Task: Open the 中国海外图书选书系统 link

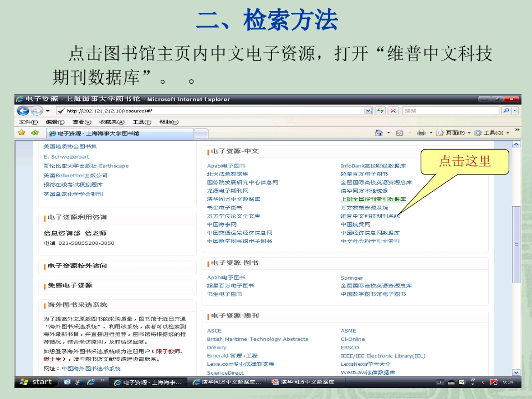Action: pos(91,369)
